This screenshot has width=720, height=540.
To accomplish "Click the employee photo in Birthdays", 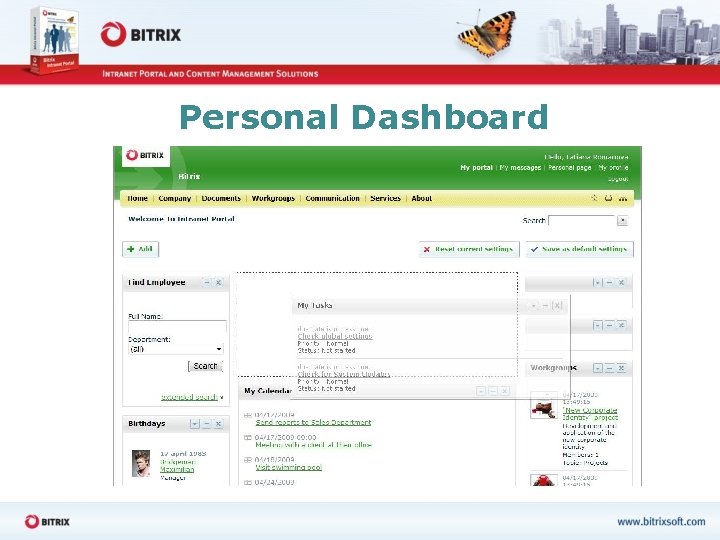I will coord(141,463).
